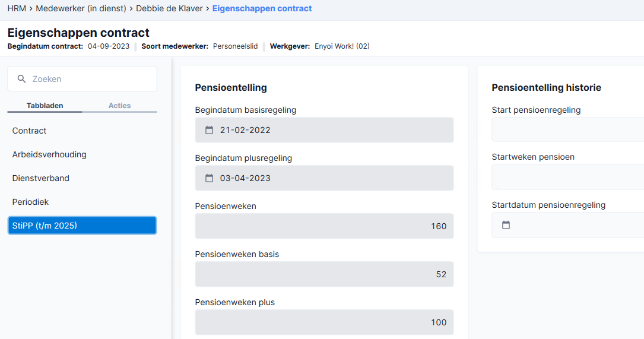Image resolution: width=644 pixels, height=339 pixels.
Task: Click the Pensioenweken field showing 160
Action: coord(324,226)
